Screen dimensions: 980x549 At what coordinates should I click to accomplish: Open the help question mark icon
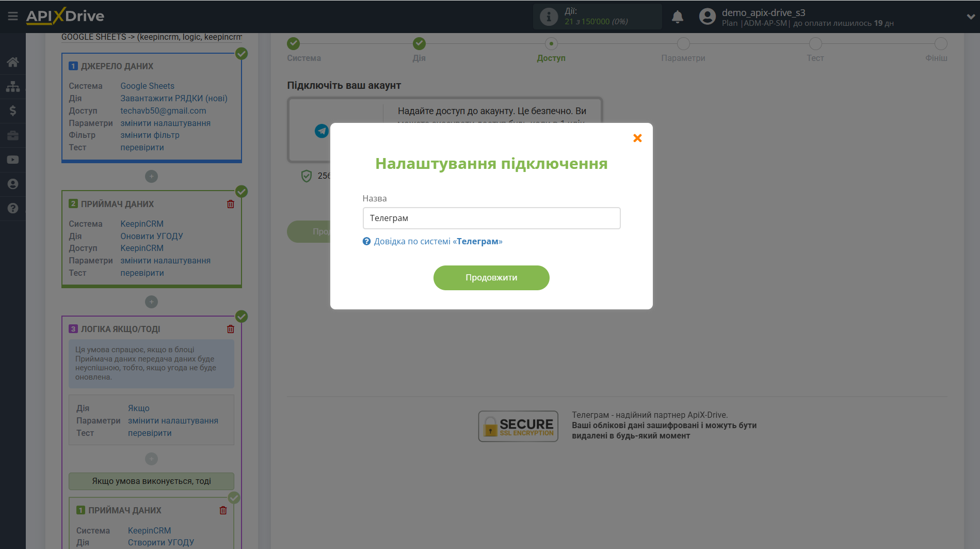tap(13, 208)
